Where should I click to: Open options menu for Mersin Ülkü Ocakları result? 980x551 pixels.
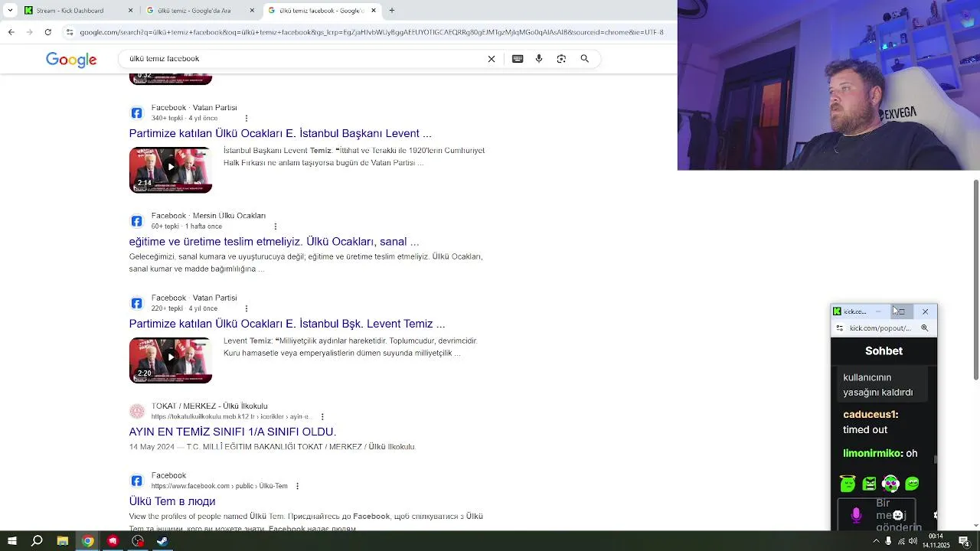click(x=276, y=227)
